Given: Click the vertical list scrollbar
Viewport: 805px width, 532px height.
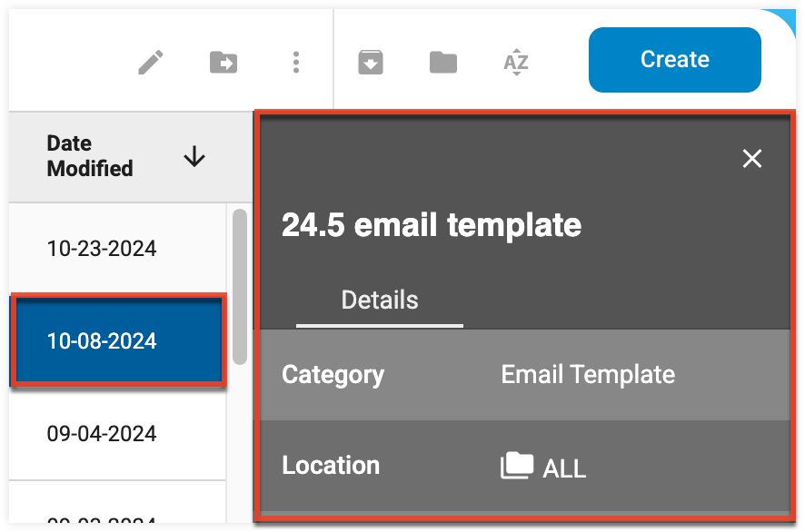Looking at the screenshot, I should (239, 286).
